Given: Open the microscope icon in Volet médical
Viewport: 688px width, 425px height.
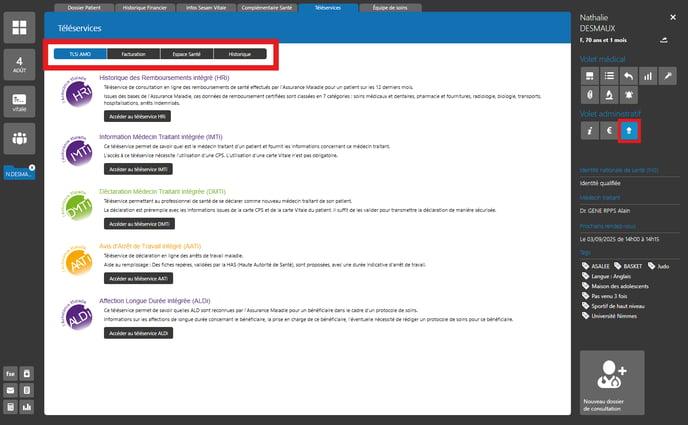Looking at the screenshot, I should point(608,96).
